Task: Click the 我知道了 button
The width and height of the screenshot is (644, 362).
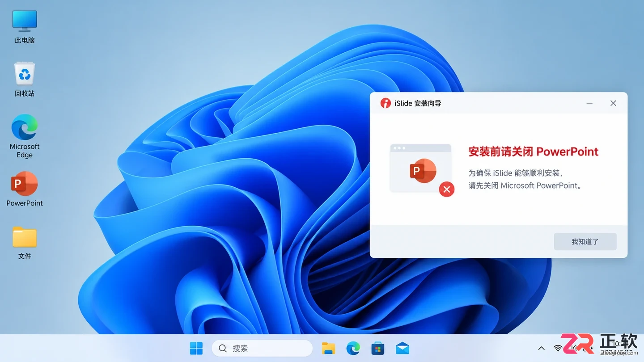Action: 585,241
